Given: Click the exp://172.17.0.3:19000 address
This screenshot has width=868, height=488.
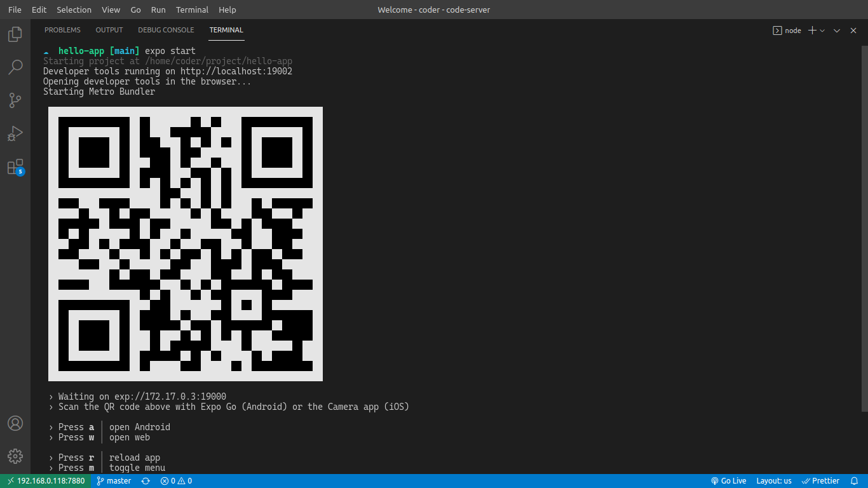Looking at the screenshot, I should [x=170, y=396].
